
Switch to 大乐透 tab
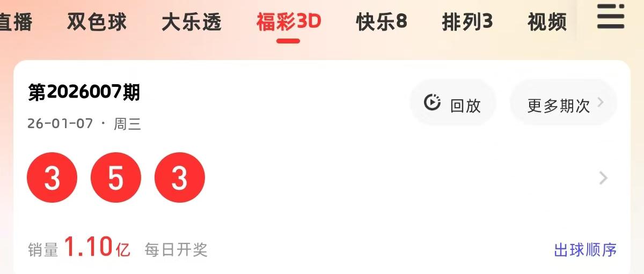192,22
